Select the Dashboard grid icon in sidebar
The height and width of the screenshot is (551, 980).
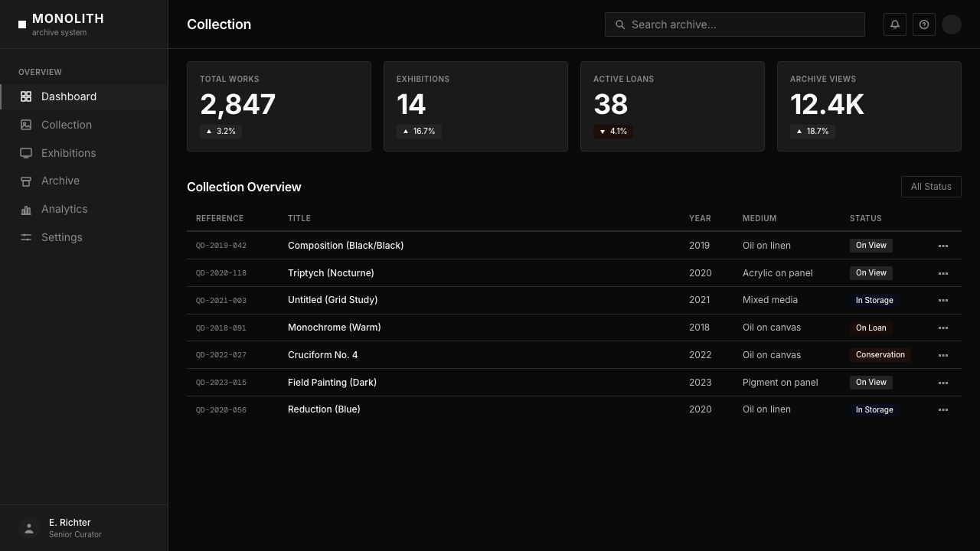(26, 96)
